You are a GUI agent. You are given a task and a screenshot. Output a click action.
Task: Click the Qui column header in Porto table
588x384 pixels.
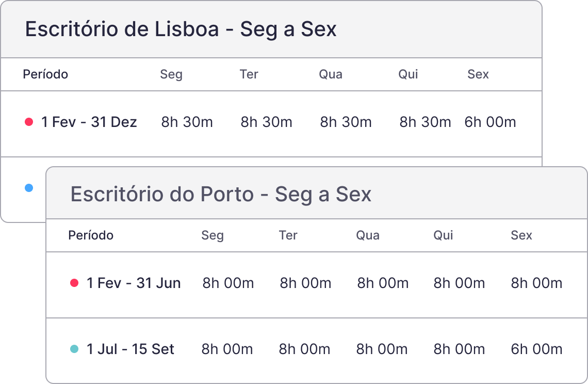point(443,235)
